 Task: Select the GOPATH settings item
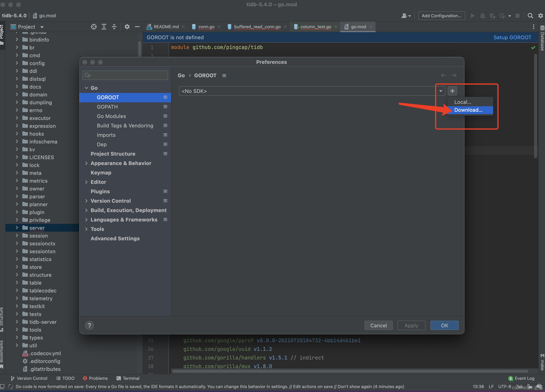point(107,106)
